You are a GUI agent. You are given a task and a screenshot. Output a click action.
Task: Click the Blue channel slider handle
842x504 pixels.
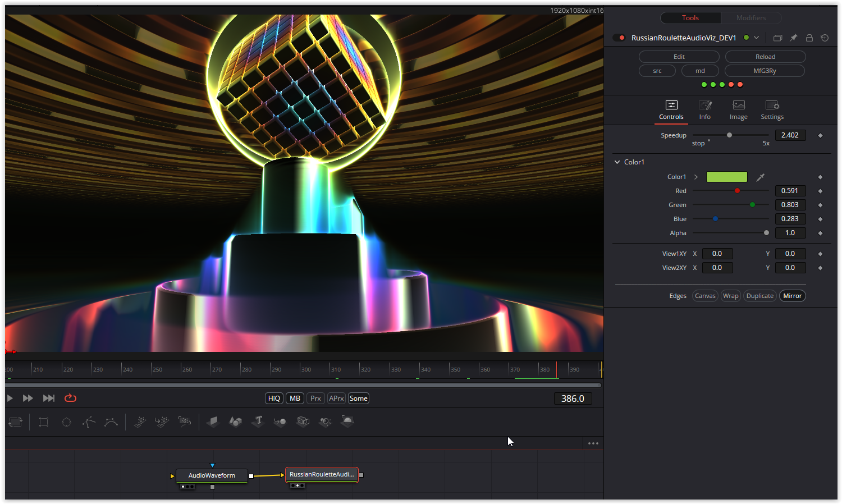tap(715, 219)
